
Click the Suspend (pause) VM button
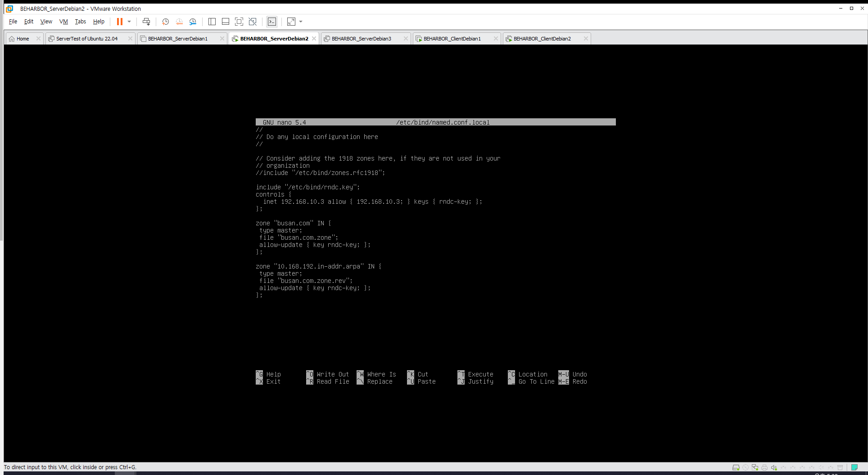[120, 22]
